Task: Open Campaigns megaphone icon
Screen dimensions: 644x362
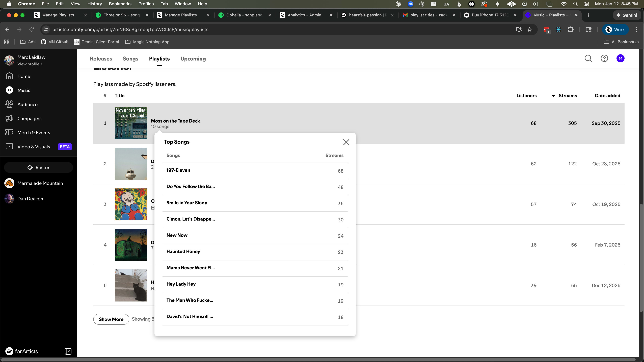Action: coord(9,118)
